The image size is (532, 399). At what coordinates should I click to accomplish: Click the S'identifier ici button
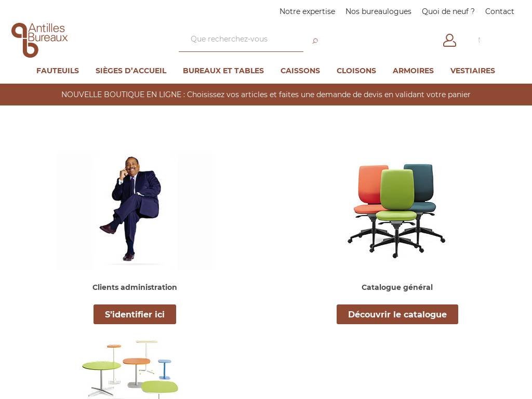(x=135, y=314)
